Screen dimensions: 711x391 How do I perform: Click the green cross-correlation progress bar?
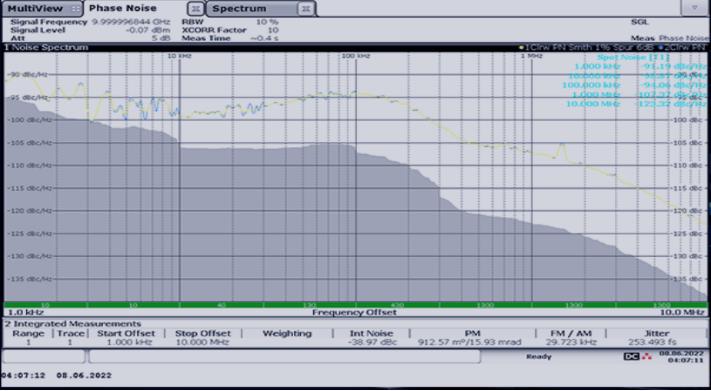[x=356, y=305]
